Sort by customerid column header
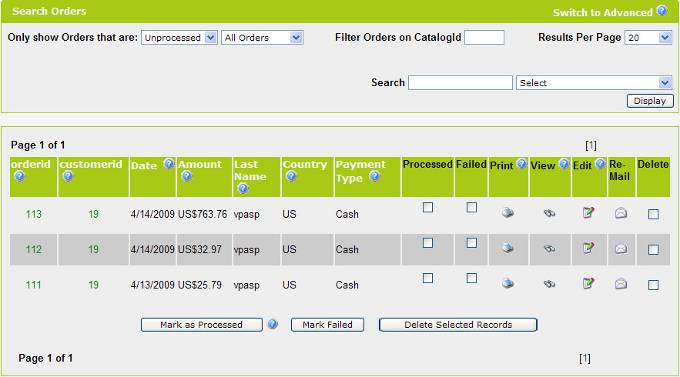The image size is (680, 377). (x=91, y=164)
